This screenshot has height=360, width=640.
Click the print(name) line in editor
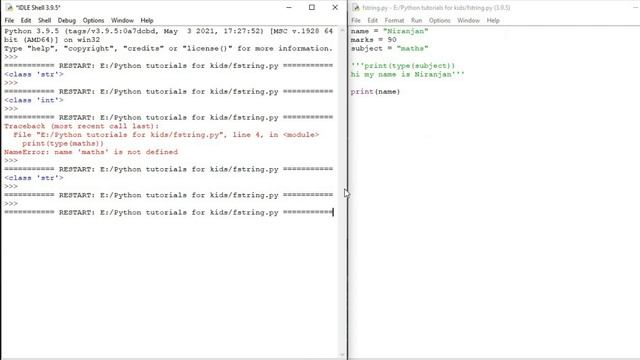click(x=375, y=91)
